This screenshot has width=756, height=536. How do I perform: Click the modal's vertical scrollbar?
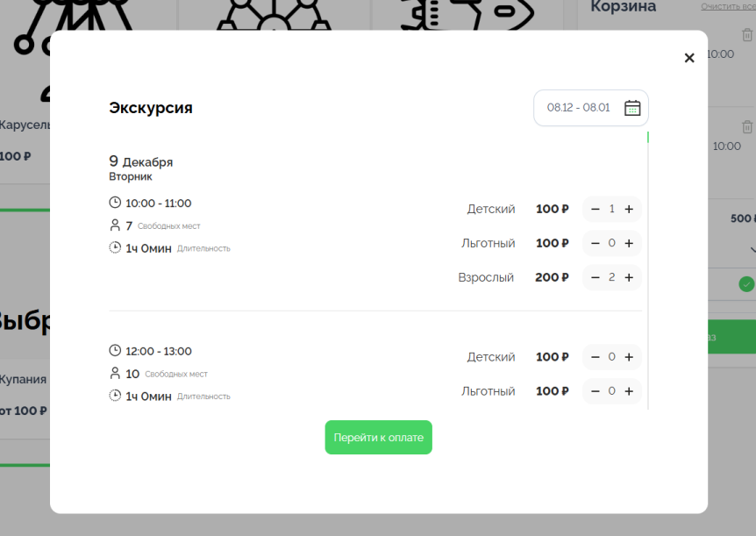coord(648,263)
